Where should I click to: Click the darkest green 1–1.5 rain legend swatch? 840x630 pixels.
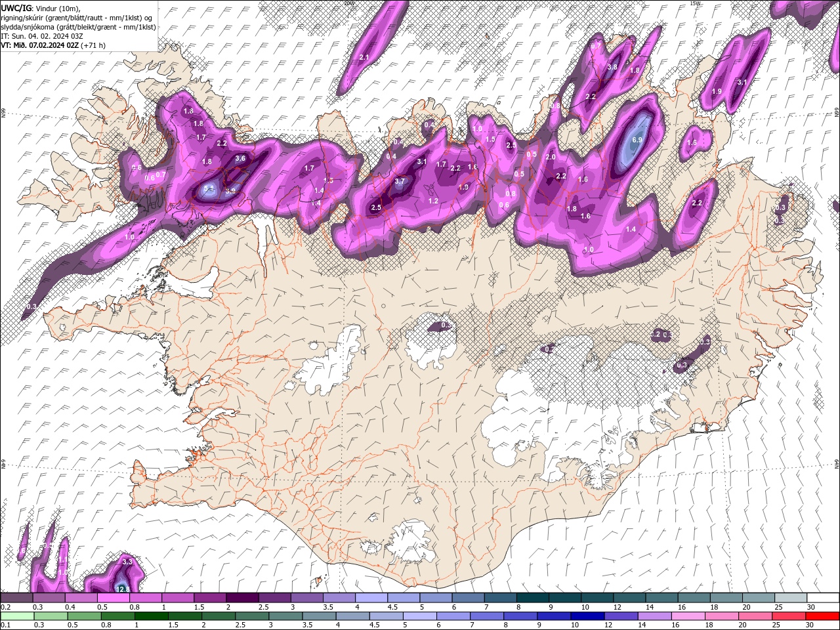[152, 616]
